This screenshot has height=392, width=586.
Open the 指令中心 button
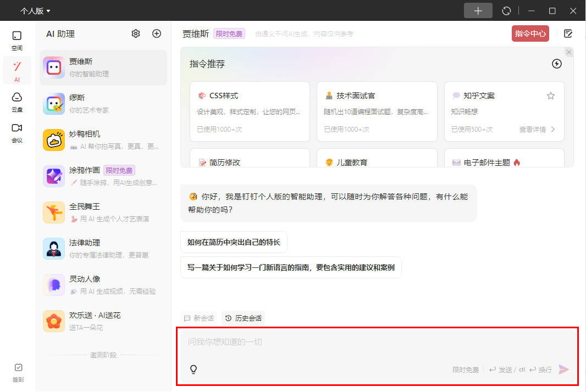click(530, 33)
